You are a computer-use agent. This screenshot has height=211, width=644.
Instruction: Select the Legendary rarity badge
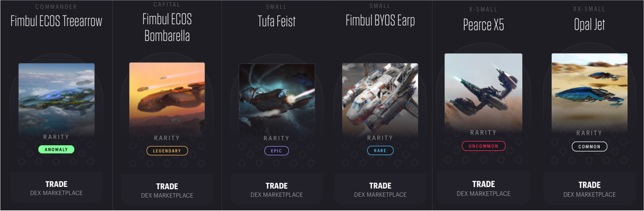pos(167,151)
